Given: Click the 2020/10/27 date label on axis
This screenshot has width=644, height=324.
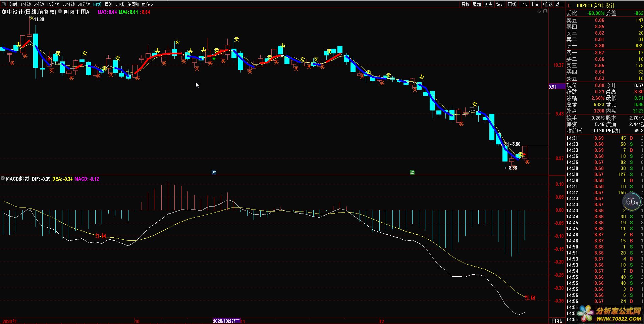Looking at the screenshot, I should tap(226, 321).
